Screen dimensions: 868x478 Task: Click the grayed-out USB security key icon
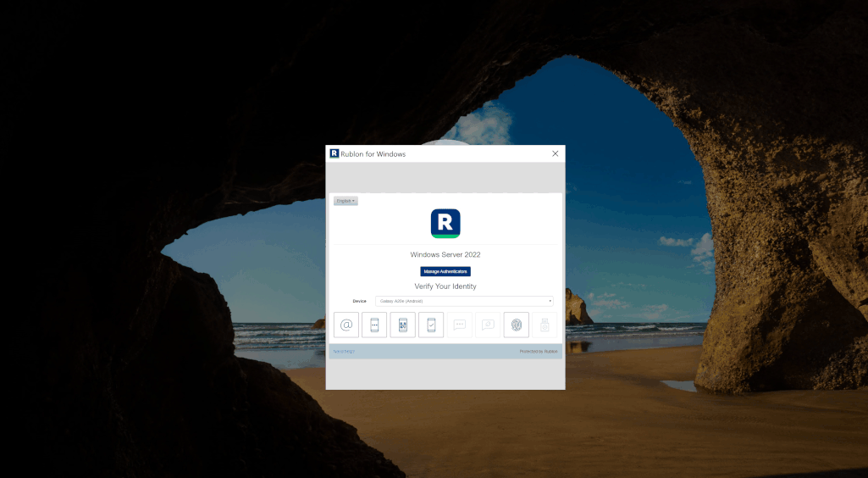pos(545,325)
